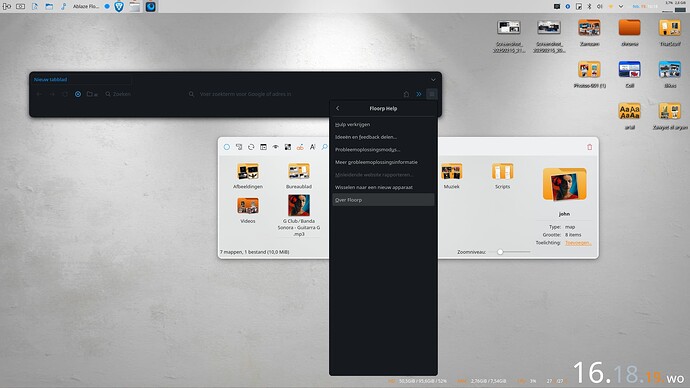Click the 'arial' fonts folder on desktop
Image resolution: width=690 pixels, height=388 pixels.
coord(629,116)
